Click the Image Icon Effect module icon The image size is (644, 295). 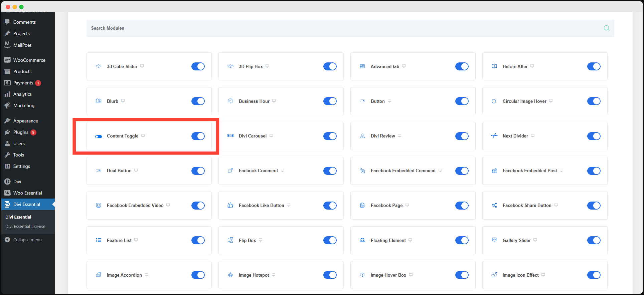pyautogui.click(x=494, y=275)
